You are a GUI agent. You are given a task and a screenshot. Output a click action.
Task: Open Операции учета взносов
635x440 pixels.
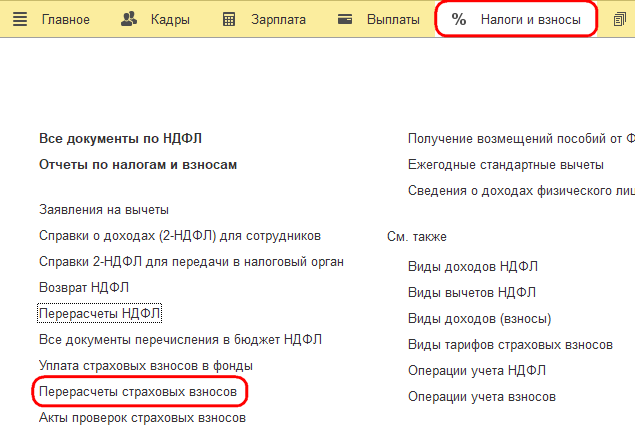[482, 397]
